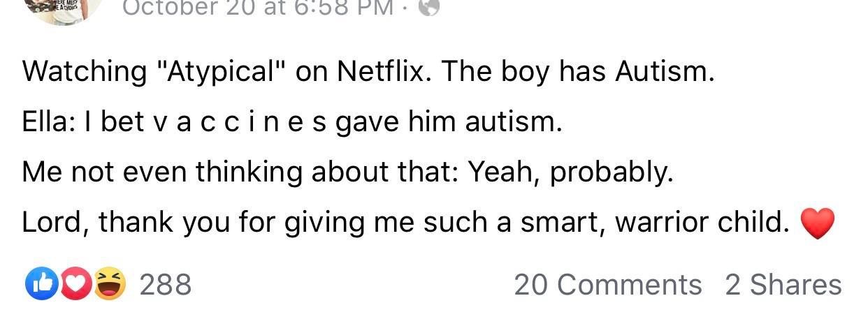Open the October 20 post timestamp

(257, 7)
